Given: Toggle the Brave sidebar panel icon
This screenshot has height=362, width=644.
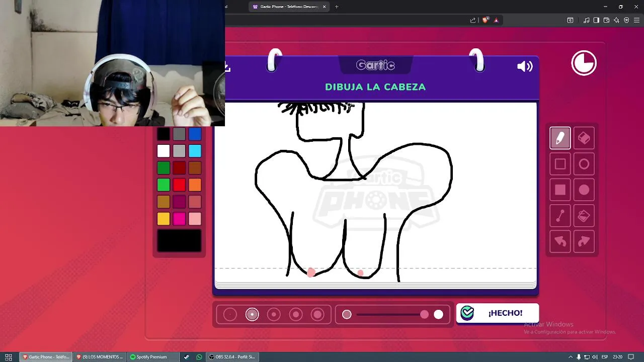Looking at the screenshot, I should (596, 20).
